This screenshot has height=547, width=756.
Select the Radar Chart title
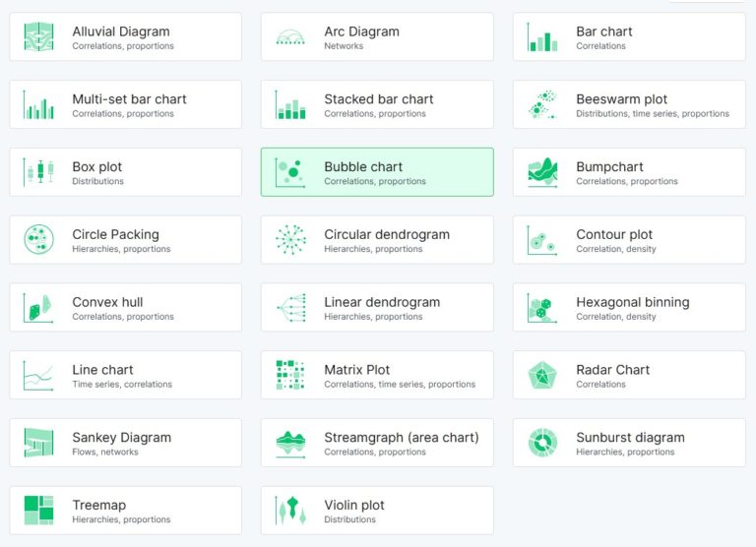613,370
